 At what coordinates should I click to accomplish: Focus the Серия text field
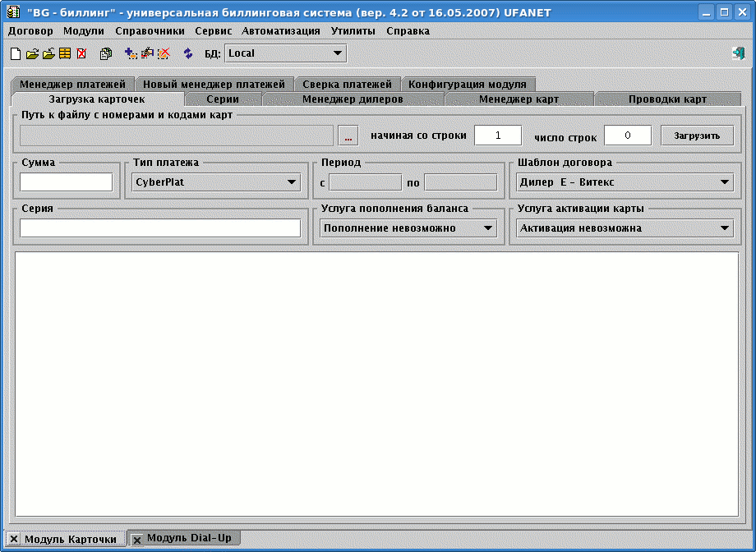(x=160, y=228)
